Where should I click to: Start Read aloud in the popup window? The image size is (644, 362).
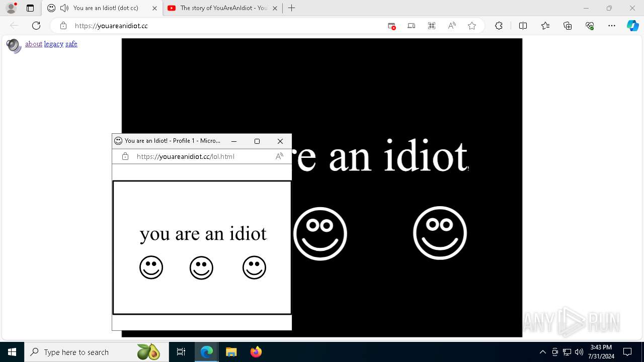point(279,156)
